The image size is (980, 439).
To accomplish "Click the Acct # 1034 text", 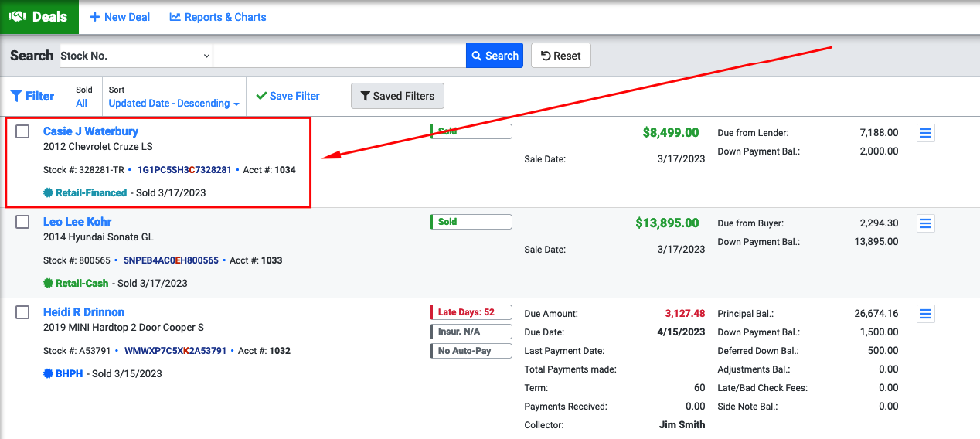I will pyautogui.click(x=270, y=170).
